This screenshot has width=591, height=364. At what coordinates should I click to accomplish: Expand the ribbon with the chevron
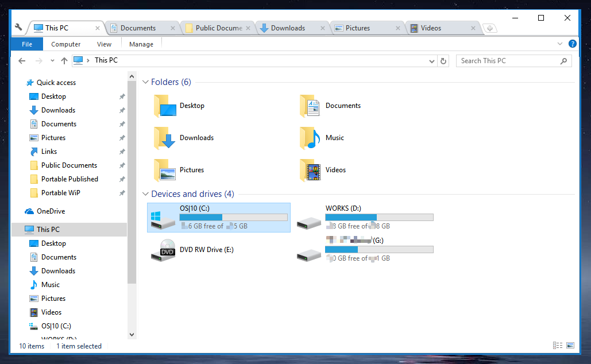pos(560,44)
